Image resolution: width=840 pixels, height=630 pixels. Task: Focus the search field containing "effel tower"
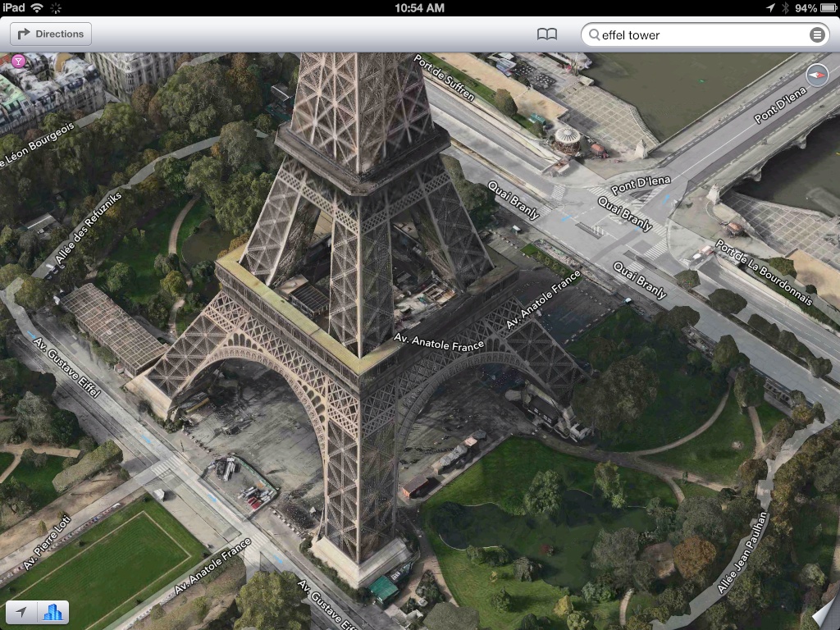pyautogui.click(x=697, y=35)
